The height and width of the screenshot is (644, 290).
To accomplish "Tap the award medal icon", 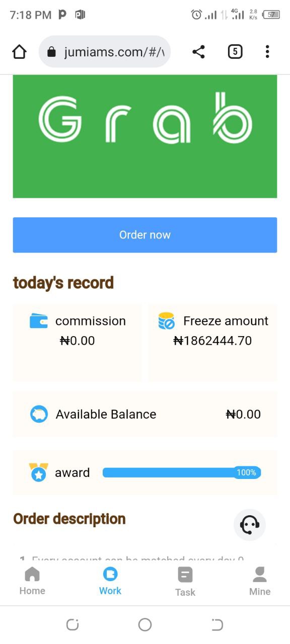I will tap(38, 472).
